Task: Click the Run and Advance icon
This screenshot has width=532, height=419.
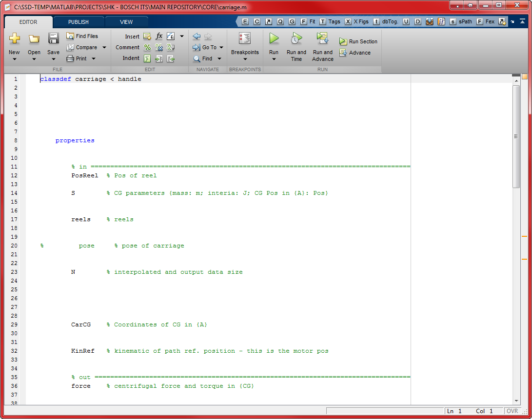Action: (x=322, y=38)
